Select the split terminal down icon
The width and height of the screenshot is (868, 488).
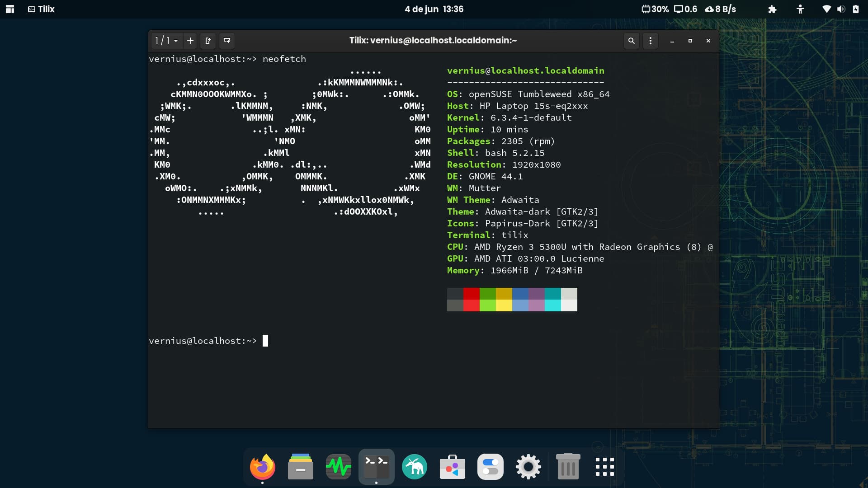click(x=226, y=41)
